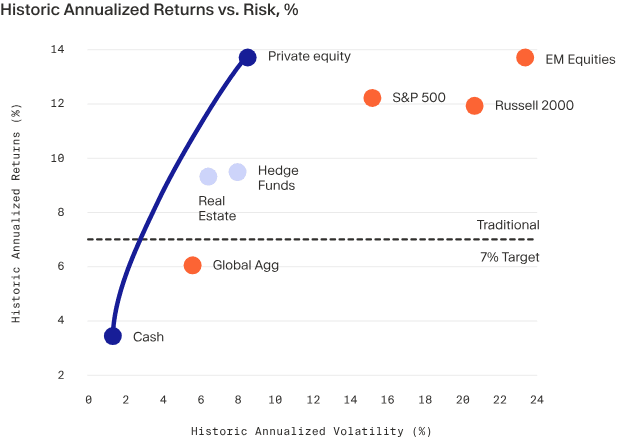Select the "Private equity" text label
Screen dimensions: 640x440
[x=309, y=56]
